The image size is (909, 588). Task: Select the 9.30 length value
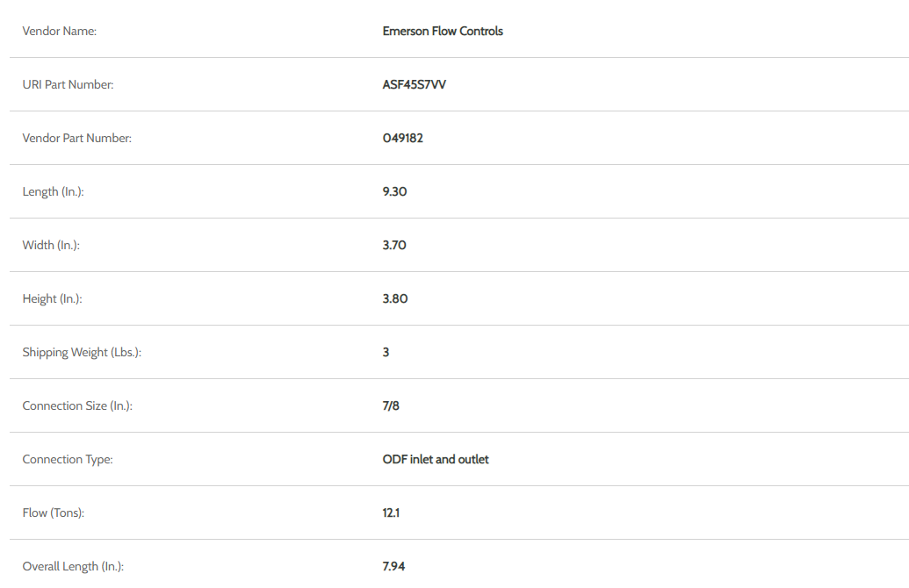point(394,192)
